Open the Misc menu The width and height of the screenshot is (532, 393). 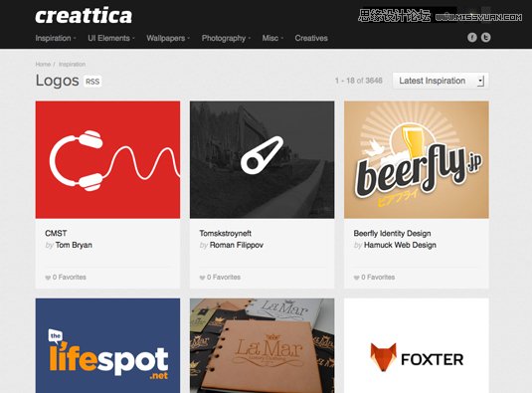tap(272, 38)
